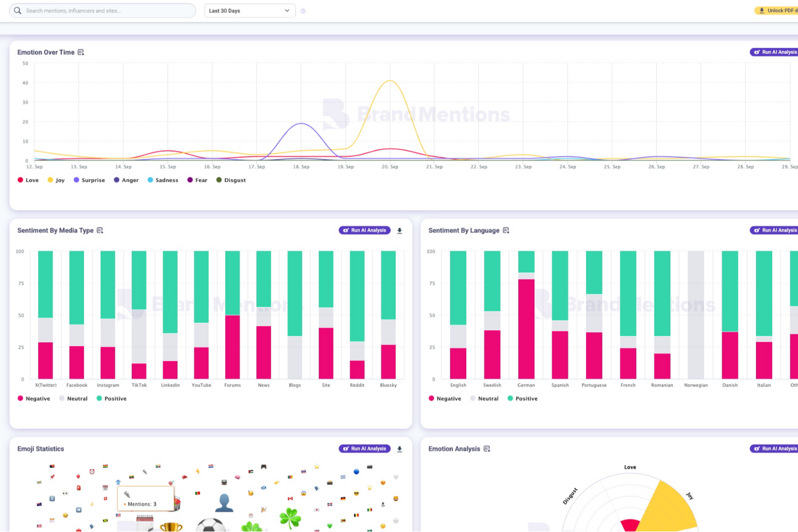Toggle the Sadness legend series
The width and height of the screenshot is (798, 532).
[x=163, y=180]
